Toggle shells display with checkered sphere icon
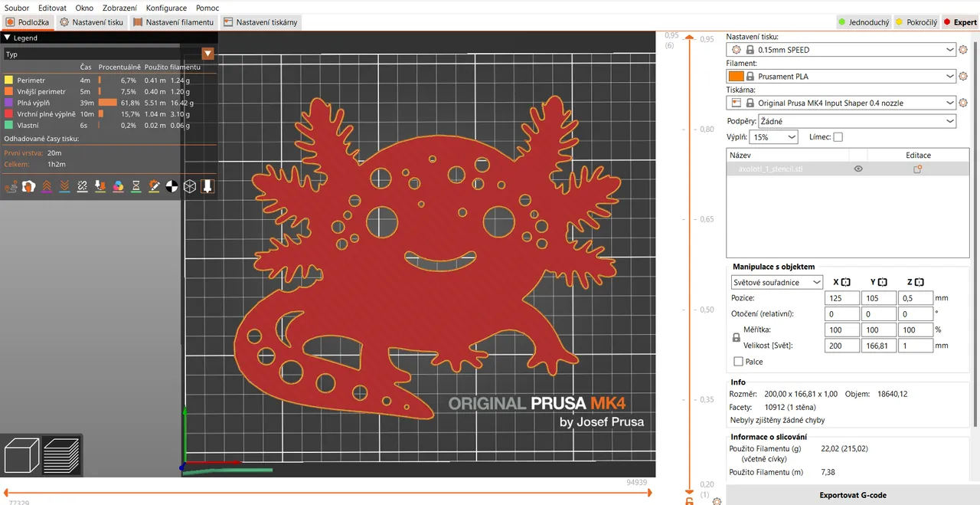This screenshot has height=505, width=980. [171, 185]
